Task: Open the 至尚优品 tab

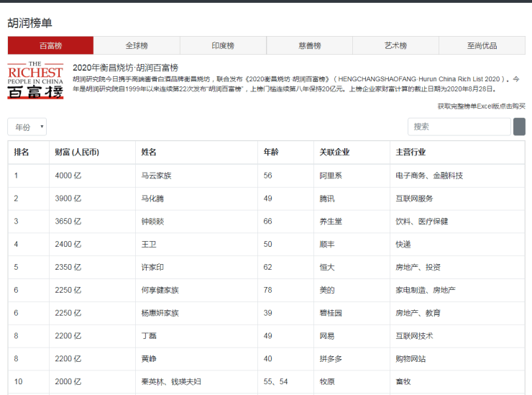Action: (x=482, y=45)
